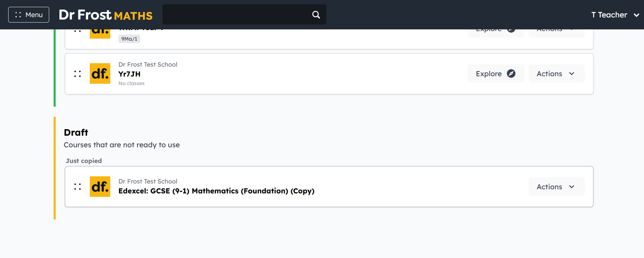Image resolution: width=644 pixels, height=258 pixels.
Task: Open the Yr7JH course title
Action: 129,74
